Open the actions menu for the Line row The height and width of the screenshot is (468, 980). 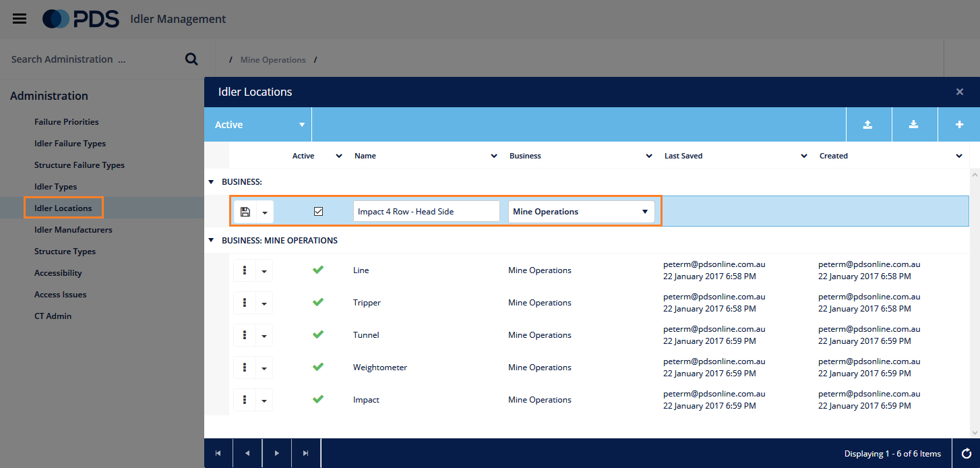pyautogui.click(x=245, y=270)
